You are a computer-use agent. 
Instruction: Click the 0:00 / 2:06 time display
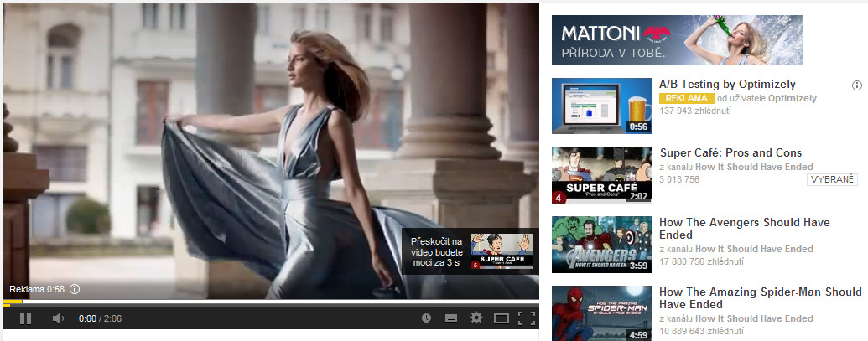[x=100, y=318]
